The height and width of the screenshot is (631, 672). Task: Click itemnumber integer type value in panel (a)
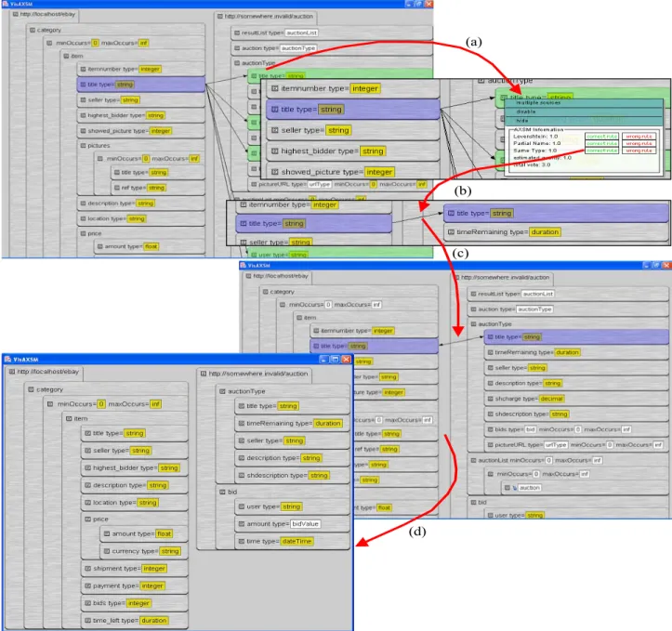pos(365,88)
